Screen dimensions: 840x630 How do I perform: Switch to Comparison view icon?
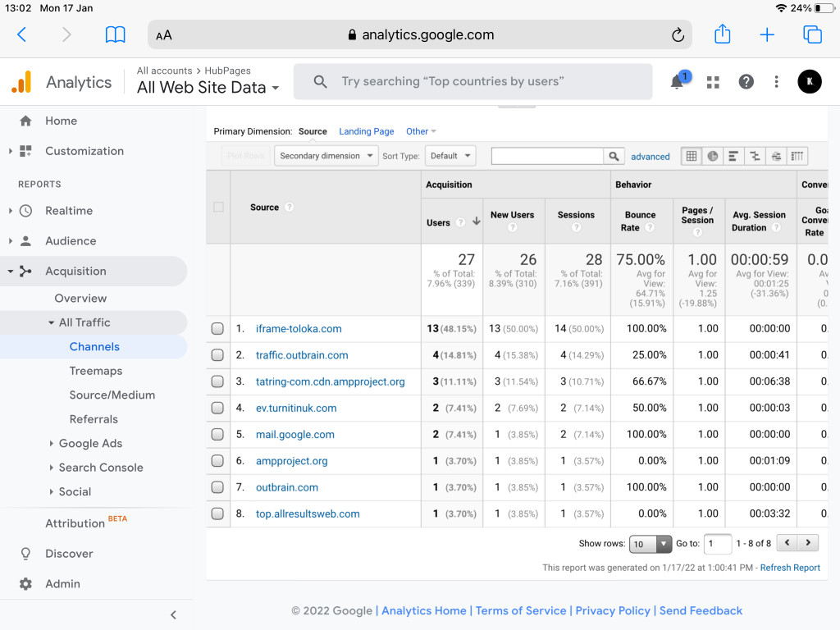(x=755, y=156)
